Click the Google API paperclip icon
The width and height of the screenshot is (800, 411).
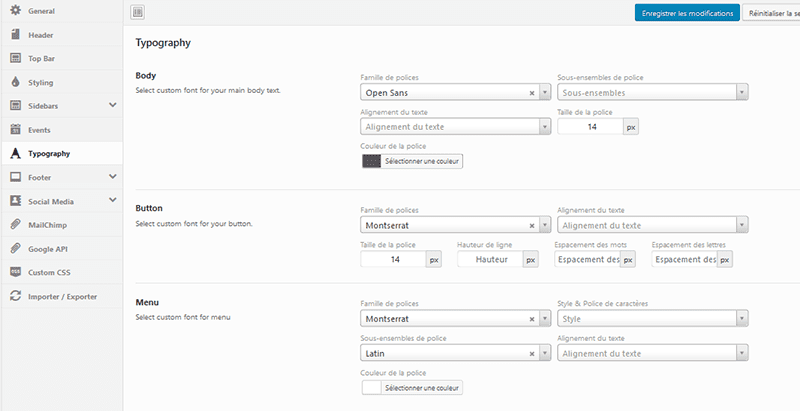(x=15, y=248)
